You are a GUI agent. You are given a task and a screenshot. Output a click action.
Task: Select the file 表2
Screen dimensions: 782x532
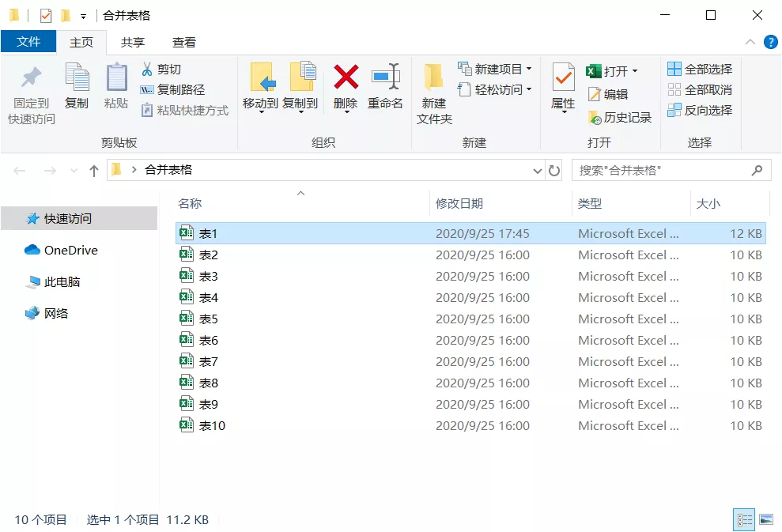pos(470,255)
